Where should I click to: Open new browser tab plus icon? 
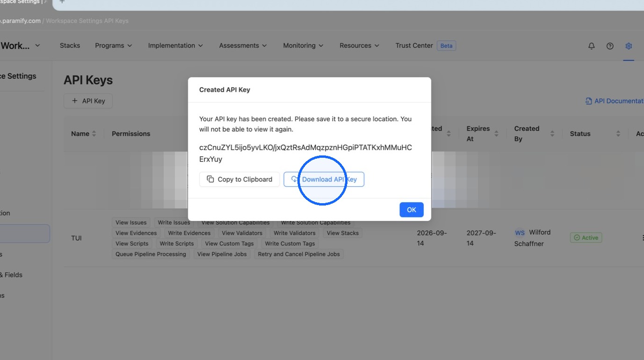pyautogui.click(x=62, y=2)
